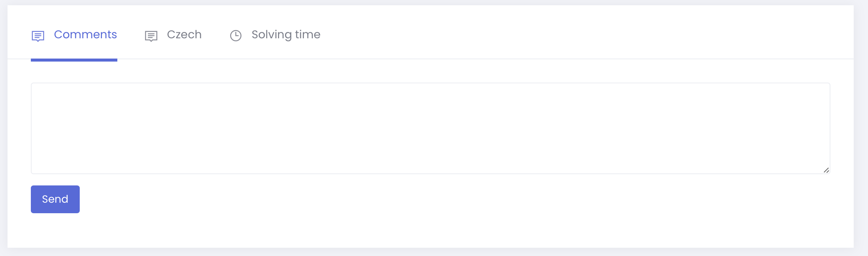Screen dimensions: 868x256
Task: Click inside the empty comment box
Action: 430,128
